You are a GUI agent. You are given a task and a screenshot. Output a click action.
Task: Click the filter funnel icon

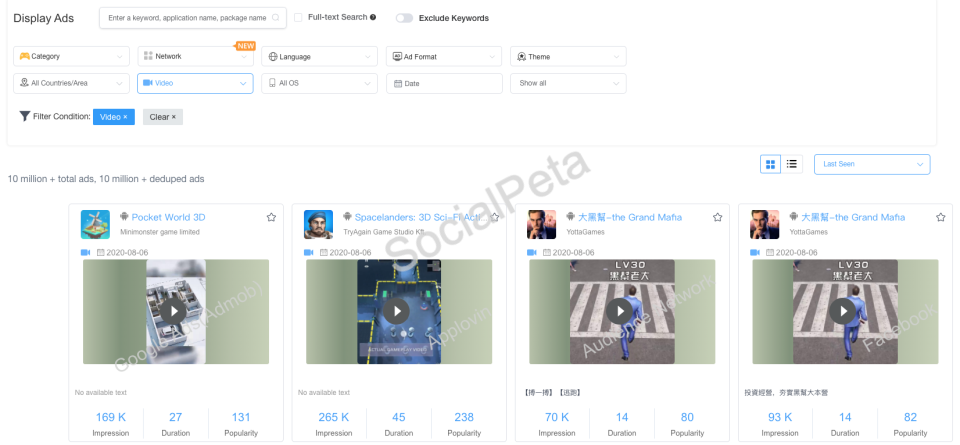[x=24, y=116]
